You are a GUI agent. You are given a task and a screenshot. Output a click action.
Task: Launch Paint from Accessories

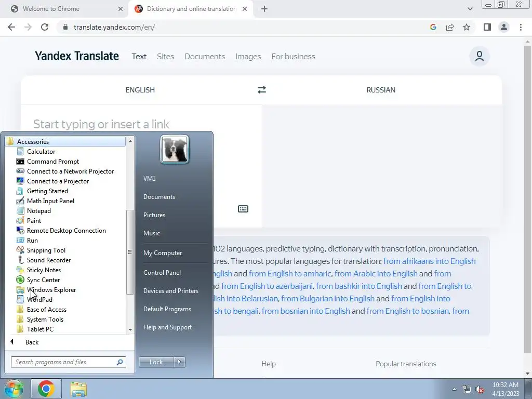tap(34, 220)
